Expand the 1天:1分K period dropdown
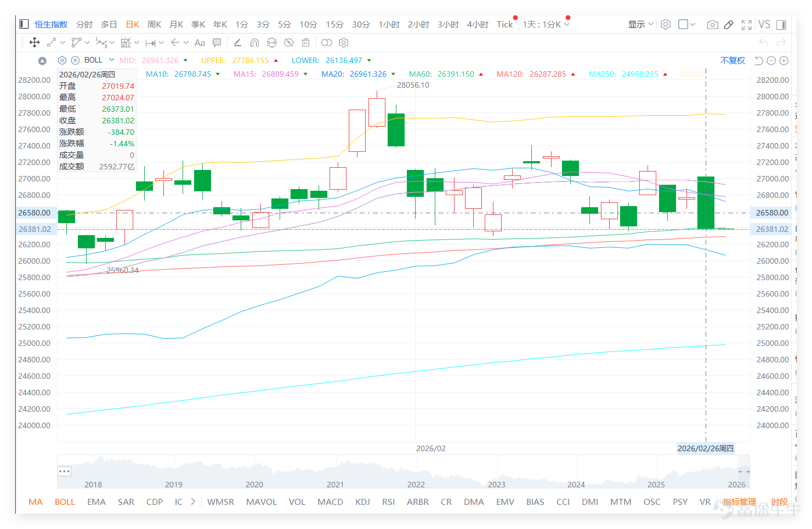 (x=567, y=24)
